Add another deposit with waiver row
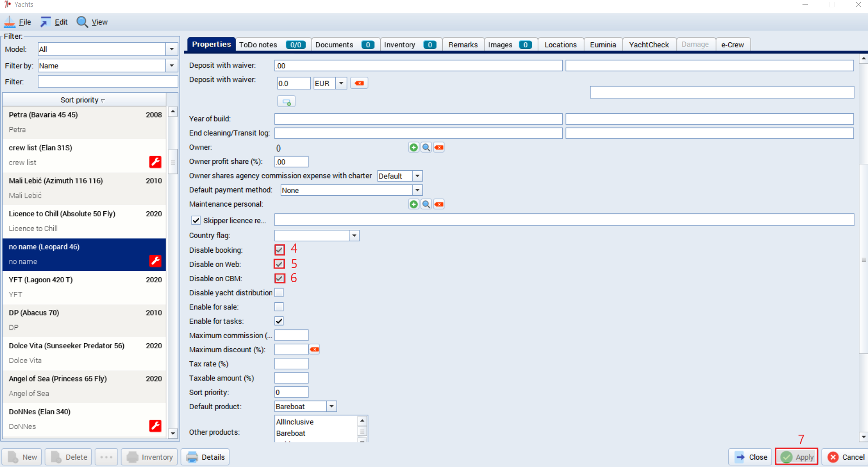This screenshot has width=868, height=467. (x=287, y=102)
